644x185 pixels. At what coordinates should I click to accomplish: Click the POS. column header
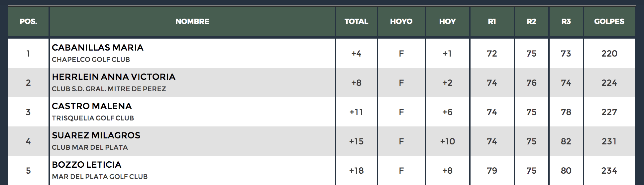(28, 21)
